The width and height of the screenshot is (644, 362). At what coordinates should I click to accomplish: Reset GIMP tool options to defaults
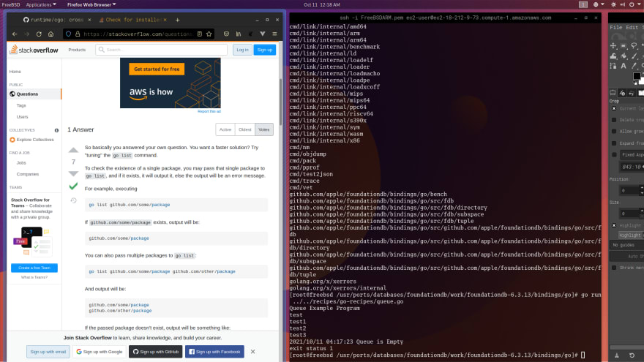(x=632, y=355)
